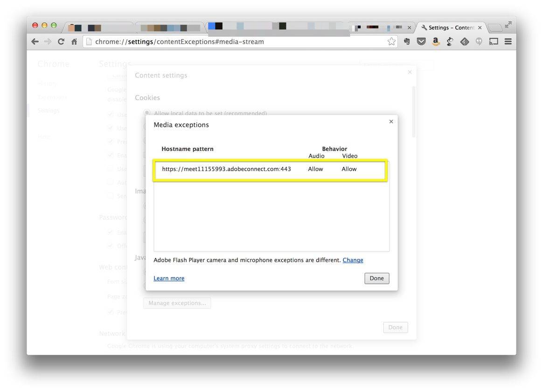Screen dimensions: 543x392
Task: Open the Learn more link
Action: coord(169,278)
